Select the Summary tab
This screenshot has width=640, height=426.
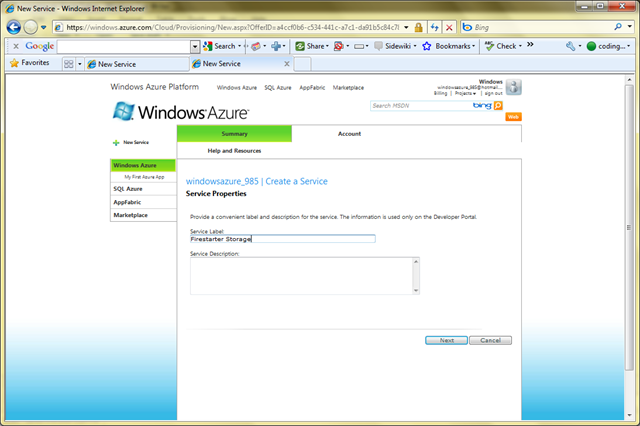pos(234,133)
